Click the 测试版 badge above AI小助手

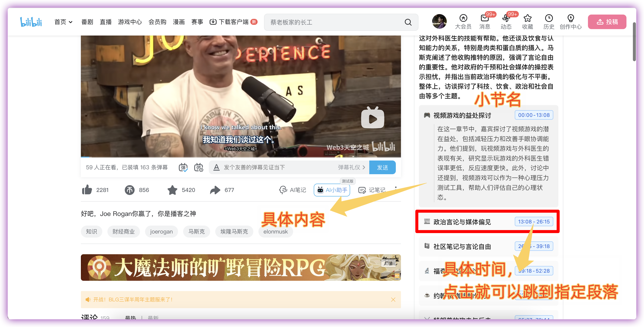click(347, 181)
